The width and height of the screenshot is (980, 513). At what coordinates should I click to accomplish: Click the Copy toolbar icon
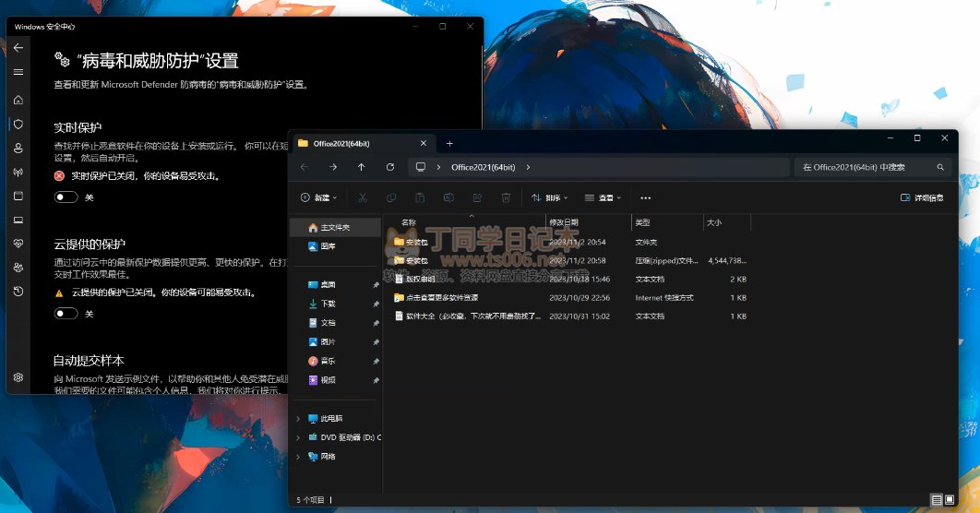tap(391, 197)
